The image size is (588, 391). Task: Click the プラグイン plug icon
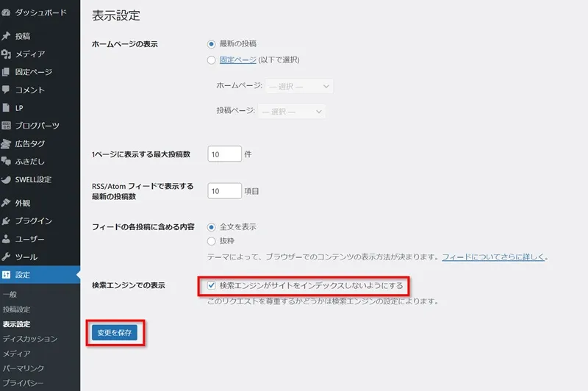7,220
